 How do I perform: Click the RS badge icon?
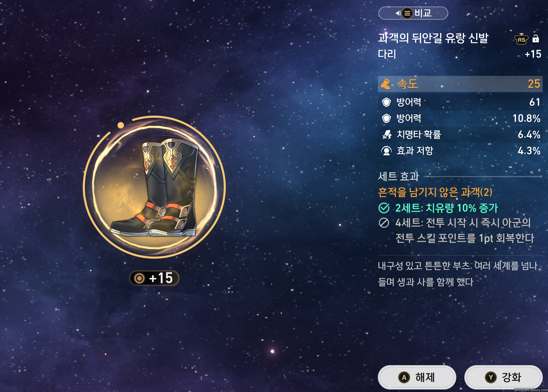pos(521,39)
